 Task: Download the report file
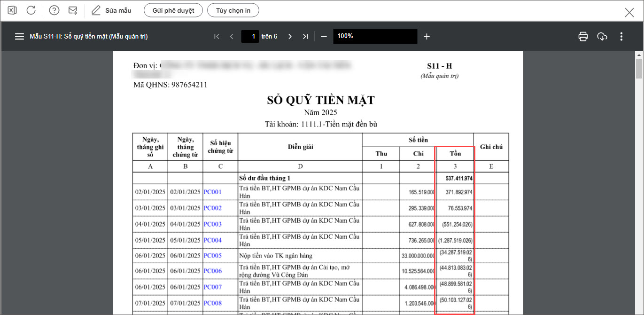[602, 36]
